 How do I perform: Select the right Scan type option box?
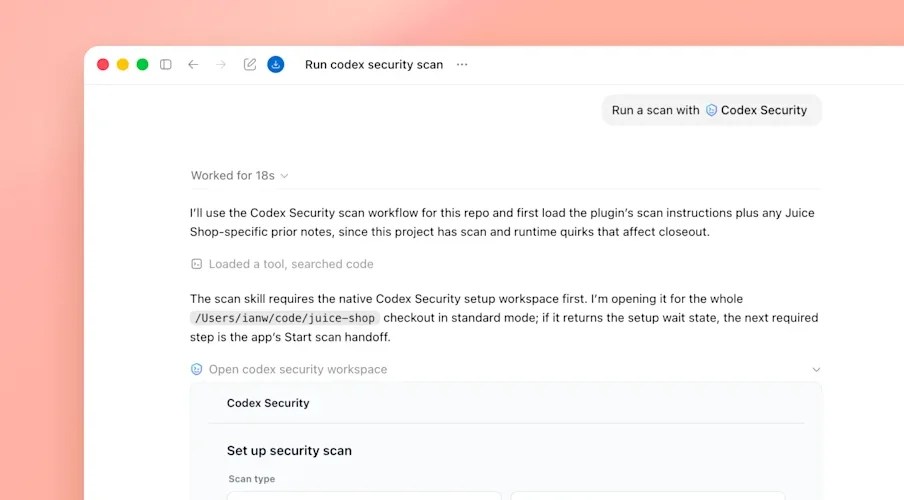[x=647, y=495]
